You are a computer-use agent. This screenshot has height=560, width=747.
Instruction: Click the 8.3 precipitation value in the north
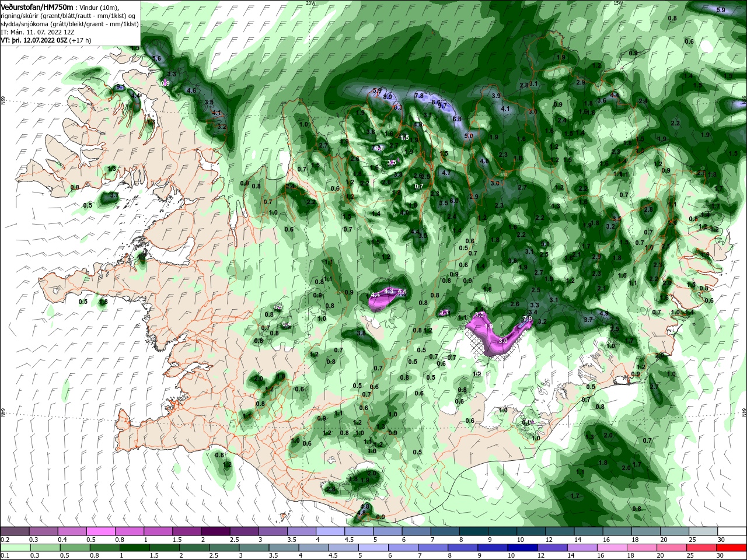coord(398,107)
